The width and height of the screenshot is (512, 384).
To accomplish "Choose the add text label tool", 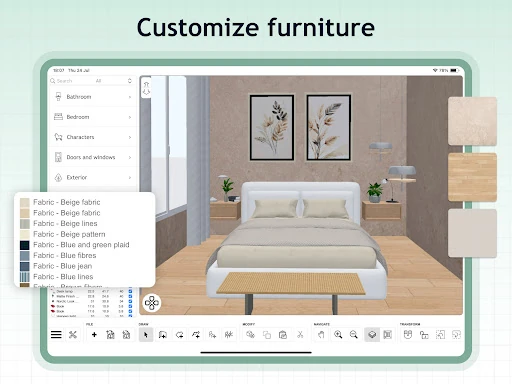I will click(212, 335).
